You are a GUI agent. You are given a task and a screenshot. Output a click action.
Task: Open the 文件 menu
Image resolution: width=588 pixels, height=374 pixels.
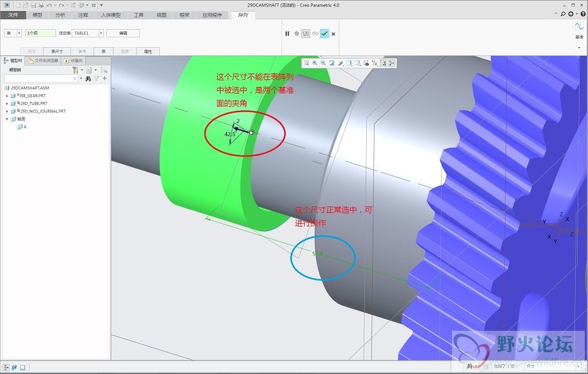click(x=13, y=15)
